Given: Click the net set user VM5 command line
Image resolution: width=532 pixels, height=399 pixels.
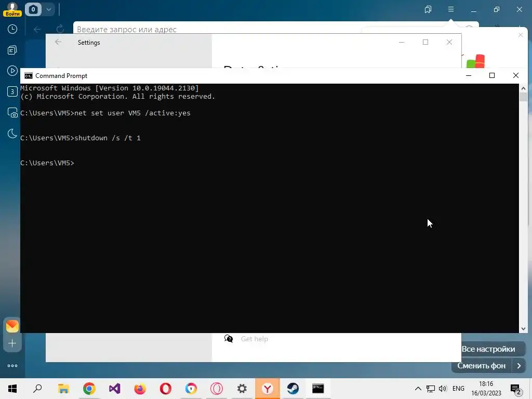Looking at the screenshot, I should (x=105, y=113).
